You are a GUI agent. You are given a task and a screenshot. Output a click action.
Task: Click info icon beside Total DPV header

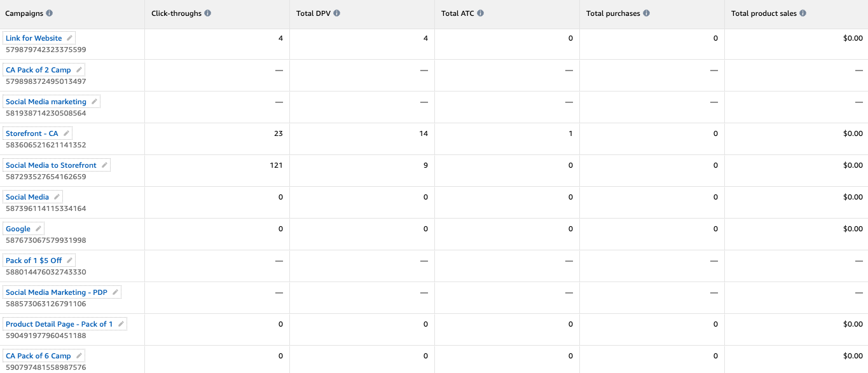(337, 13)
